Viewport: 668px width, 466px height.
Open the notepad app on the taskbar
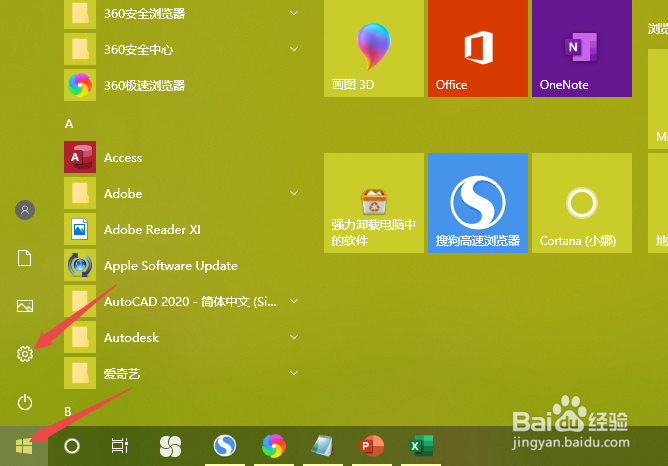click(x=322, y=446)
